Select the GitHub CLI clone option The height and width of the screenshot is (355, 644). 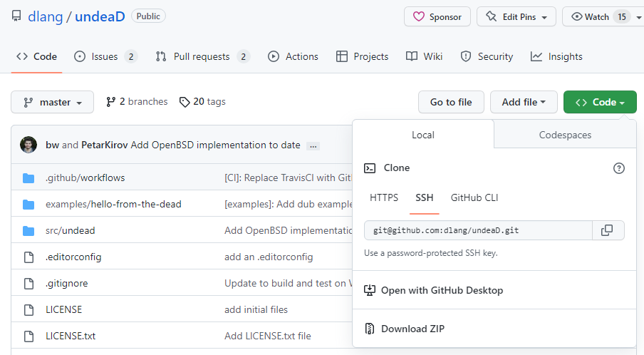point(474,197)
